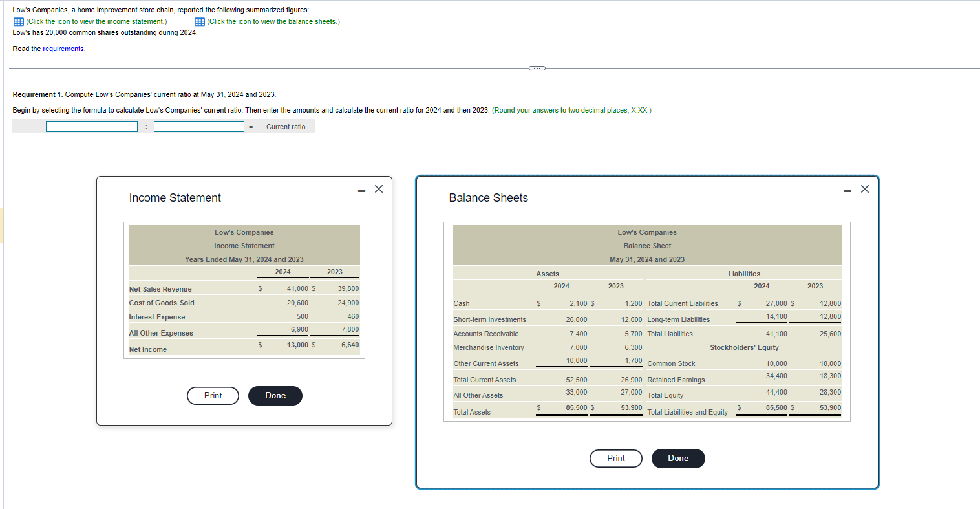The width and height of the screenshot is (980, 509).
Task: Click the Long-term Liabilities label
Action: pos(679,319)
